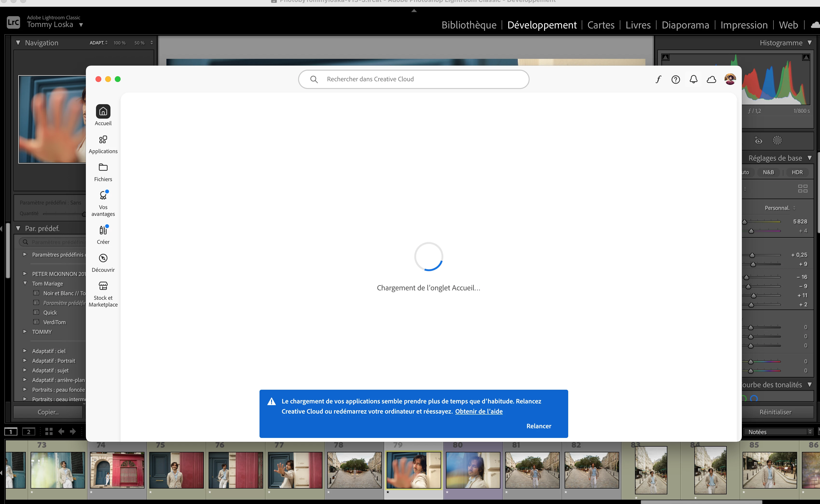The width and height of the screenshot is (820, 504).
Task: Open the Obtenir de l'aide link
Action: [479, 411]
